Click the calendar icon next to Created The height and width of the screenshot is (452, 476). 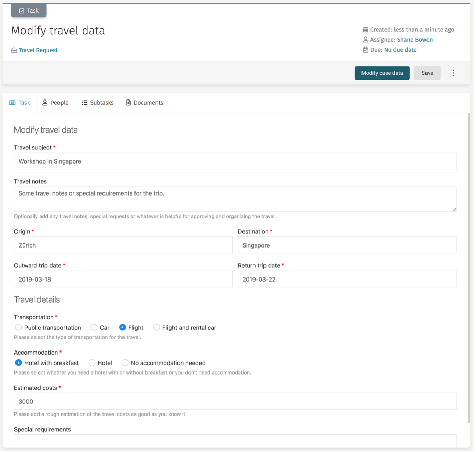click(365, 29)
